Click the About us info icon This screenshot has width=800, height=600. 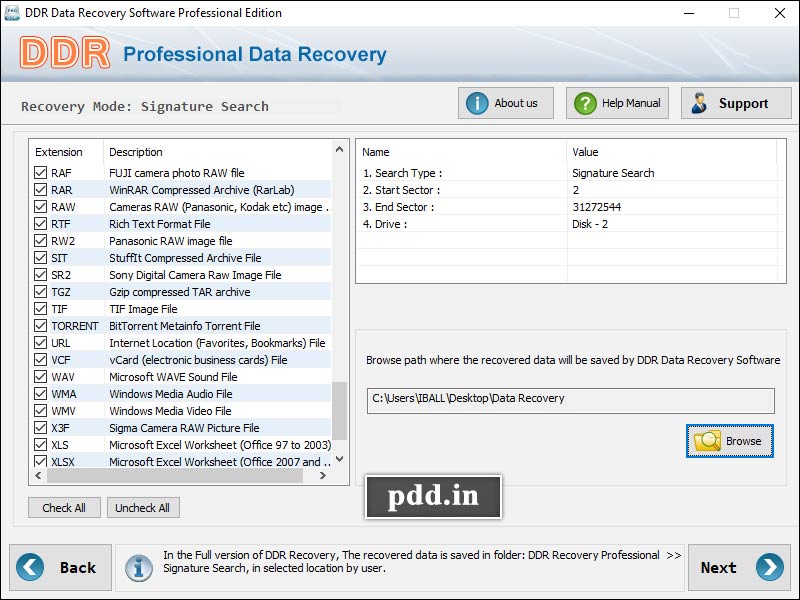[477, 103]
